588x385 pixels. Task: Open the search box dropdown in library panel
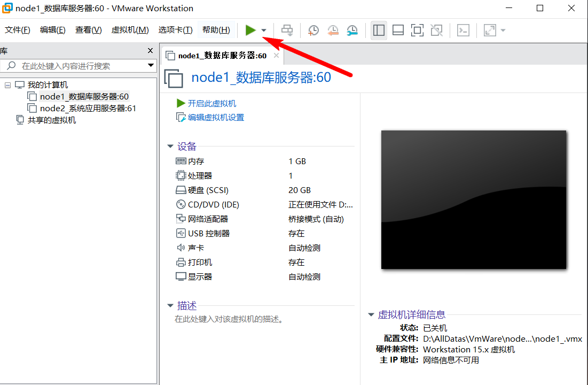click(x=151, y=66)
